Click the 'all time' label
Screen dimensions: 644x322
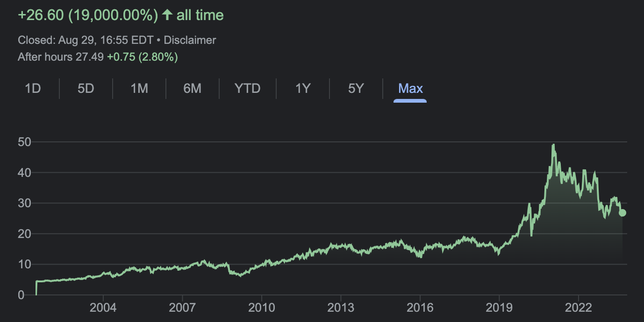click(200, 15)
